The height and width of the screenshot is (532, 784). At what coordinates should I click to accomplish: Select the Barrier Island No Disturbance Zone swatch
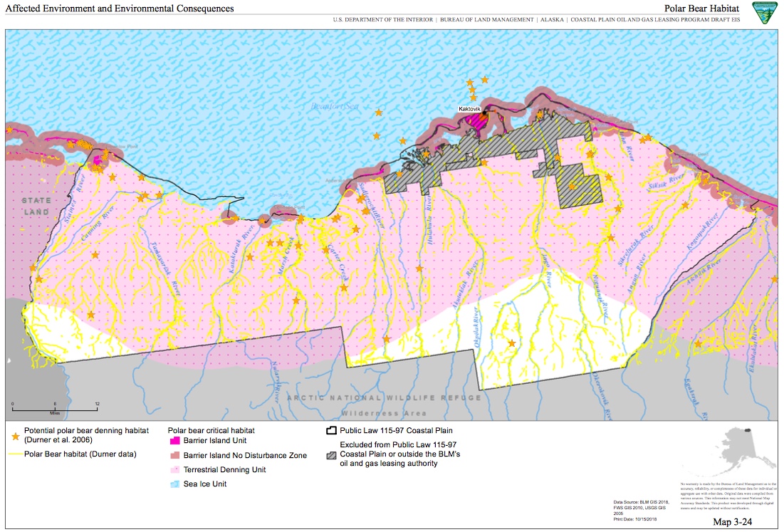click(x=175, y=456)
